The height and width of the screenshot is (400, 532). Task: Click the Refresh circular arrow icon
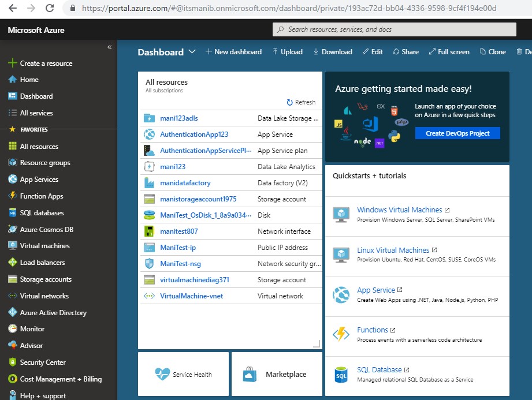290,102
